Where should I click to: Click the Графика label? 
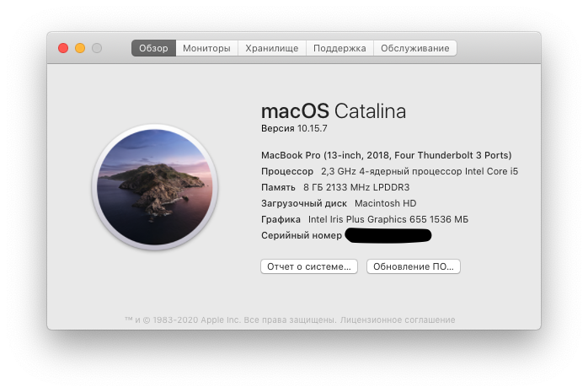coord(281,219)
